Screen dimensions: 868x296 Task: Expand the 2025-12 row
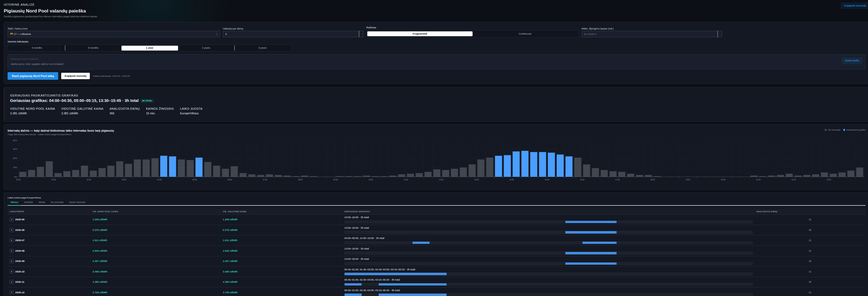tap(11, 293)
